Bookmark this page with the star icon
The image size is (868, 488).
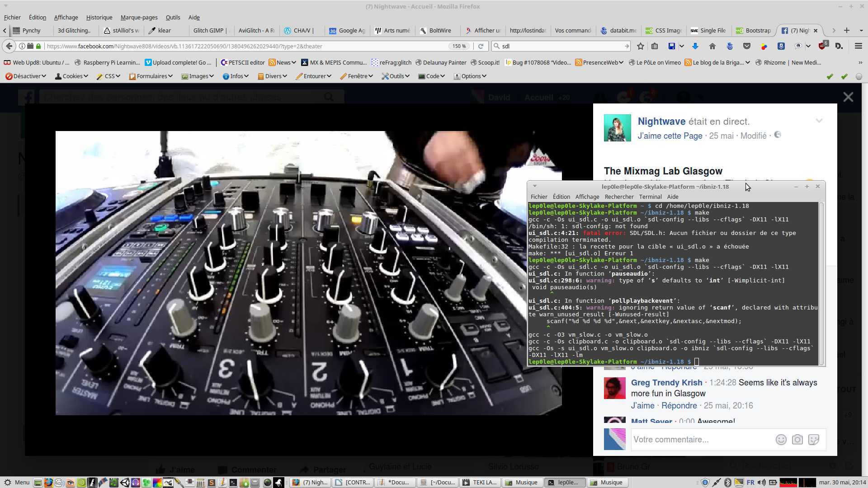(x=640, y=46)
